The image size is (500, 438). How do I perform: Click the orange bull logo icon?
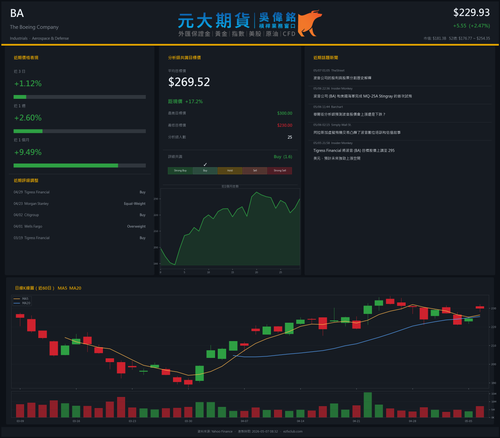pyautogui.click(x=310, y=23)
